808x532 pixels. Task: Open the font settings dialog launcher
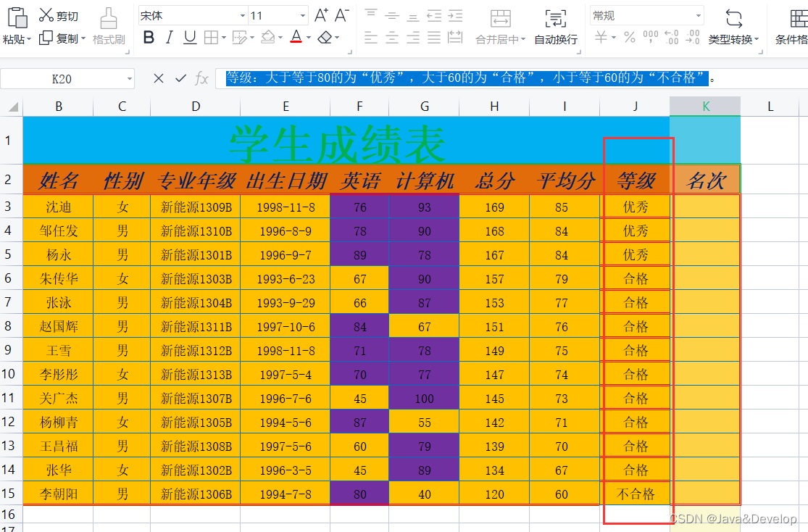click(x=350, y=52)
